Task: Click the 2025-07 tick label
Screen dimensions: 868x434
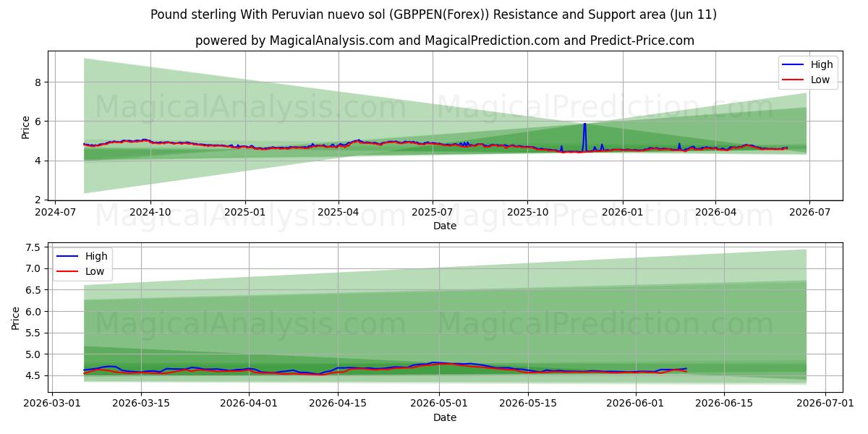Action: [432, 213]
